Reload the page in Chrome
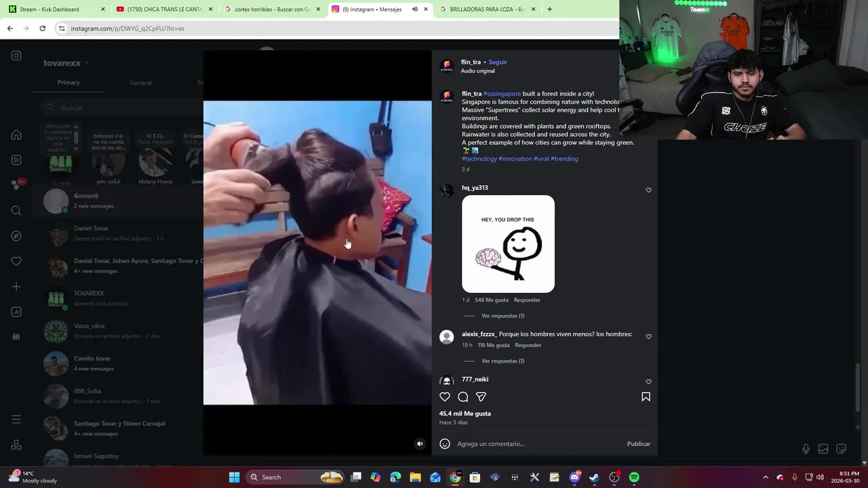This screenshot has width=868, height=488. click(x=42, y=28)
